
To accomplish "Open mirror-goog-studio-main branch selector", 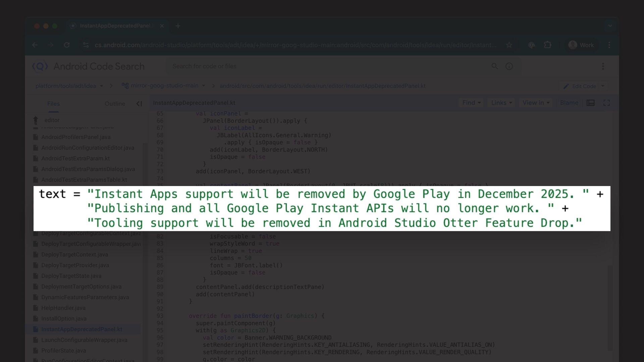I will tap(164, 86).
